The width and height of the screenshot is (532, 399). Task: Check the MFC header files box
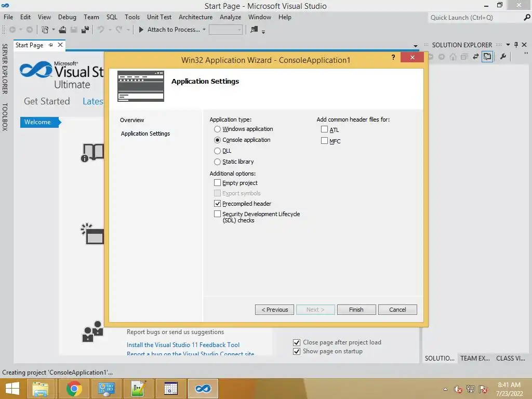(x=324, y=141)
